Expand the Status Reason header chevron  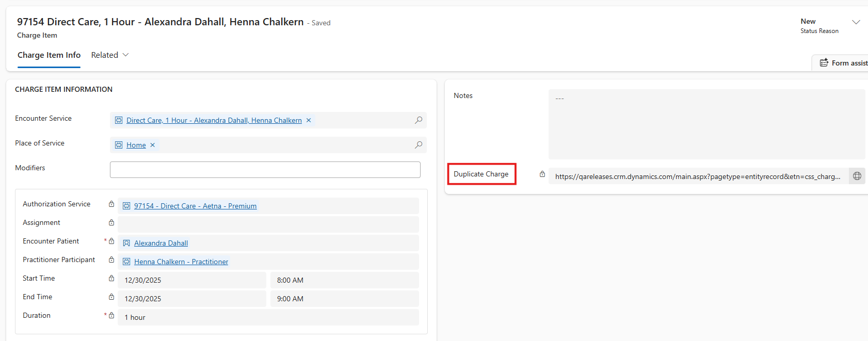(x=856, y=22)
